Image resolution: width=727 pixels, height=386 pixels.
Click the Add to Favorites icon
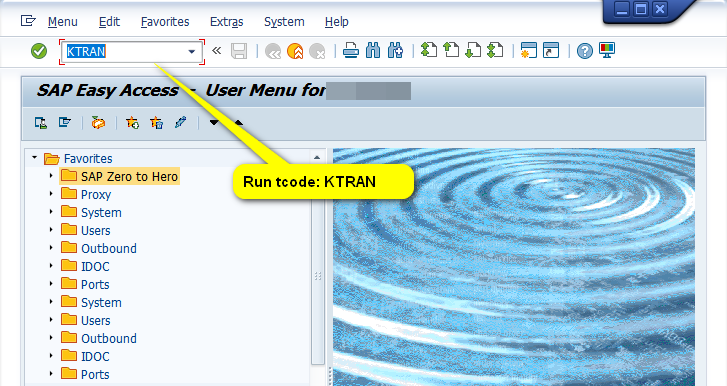(x=132, y=122)
